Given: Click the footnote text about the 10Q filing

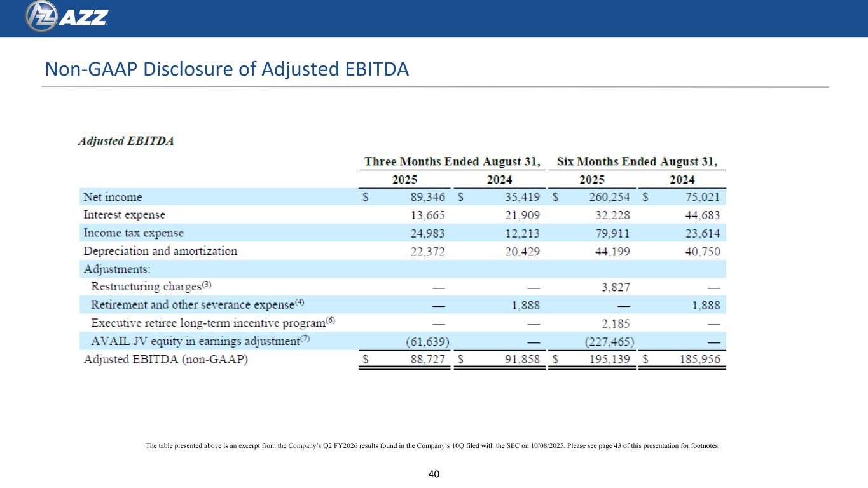Looking at the screenshot, I should pos(432,446).
